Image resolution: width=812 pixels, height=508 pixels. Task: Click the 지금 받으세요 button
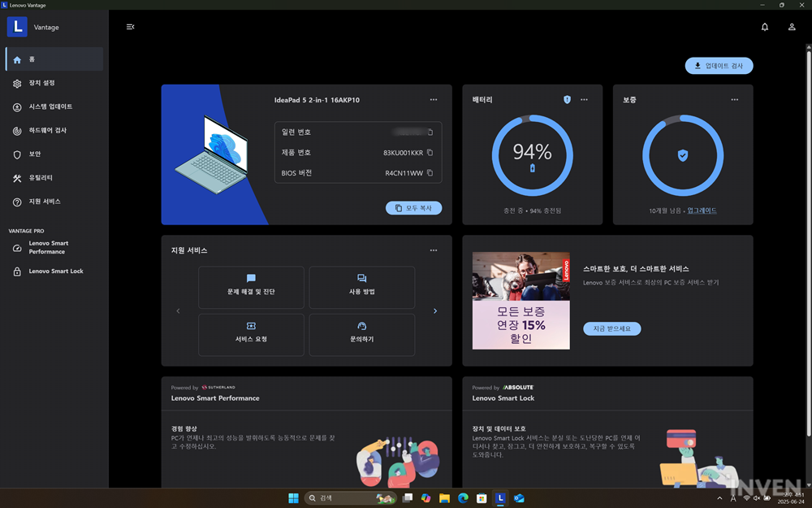pyautogui.click(x=612, y=328)
